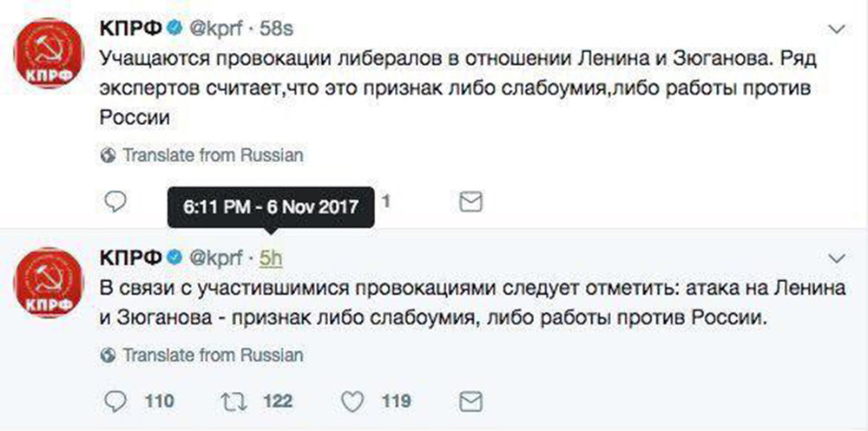Viewport: 868px width, 431px height.
Task: Send second tweet via direct message
Action: [x=471, y=402]
